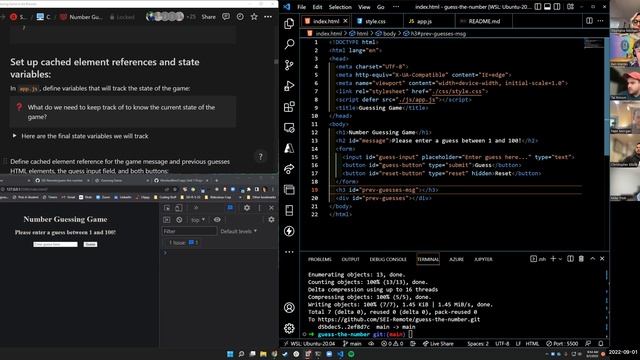Viewport: 640px width, 360px height.
Task: Kill the terminal with the trash icon
Action: pos(581,259)
